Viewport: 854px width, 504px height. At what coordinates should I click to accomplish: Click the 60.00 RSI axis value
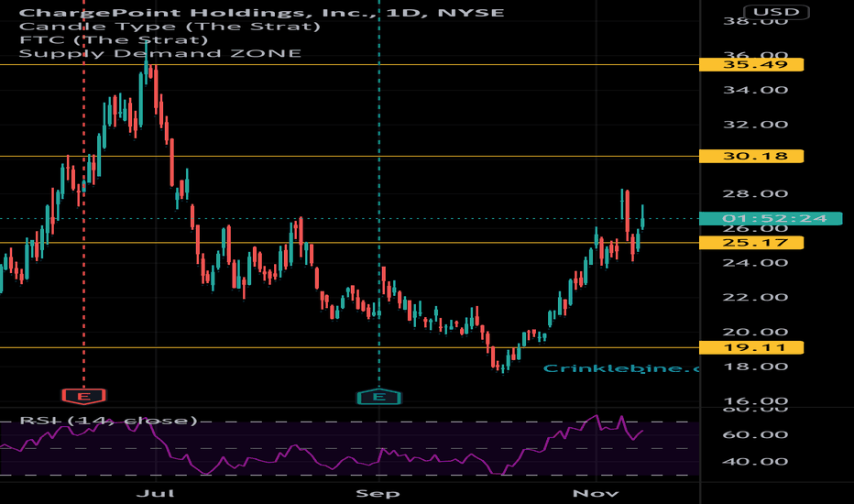point(755,434)
